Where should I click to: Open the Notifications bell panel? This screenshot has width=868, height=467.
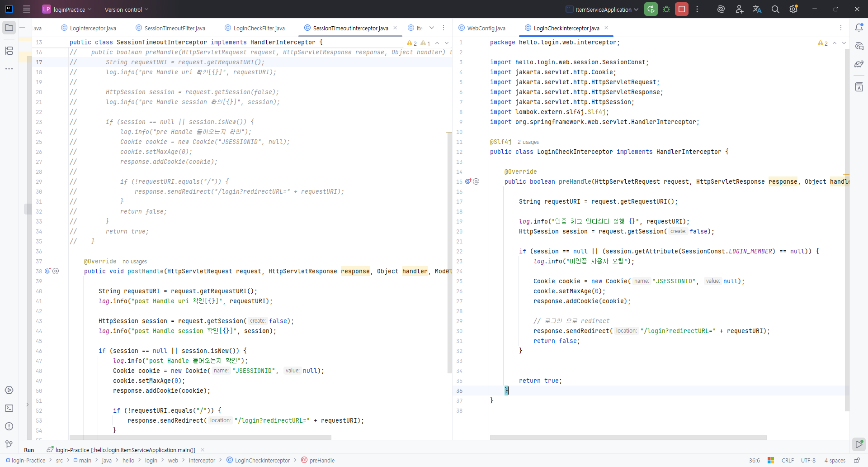coord(859,28)
